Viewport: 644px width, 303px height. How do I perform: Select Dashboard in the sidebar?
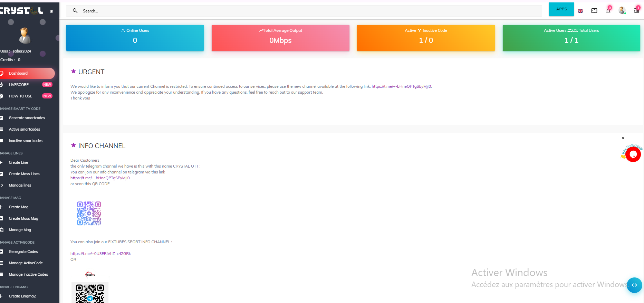[18, 73]
